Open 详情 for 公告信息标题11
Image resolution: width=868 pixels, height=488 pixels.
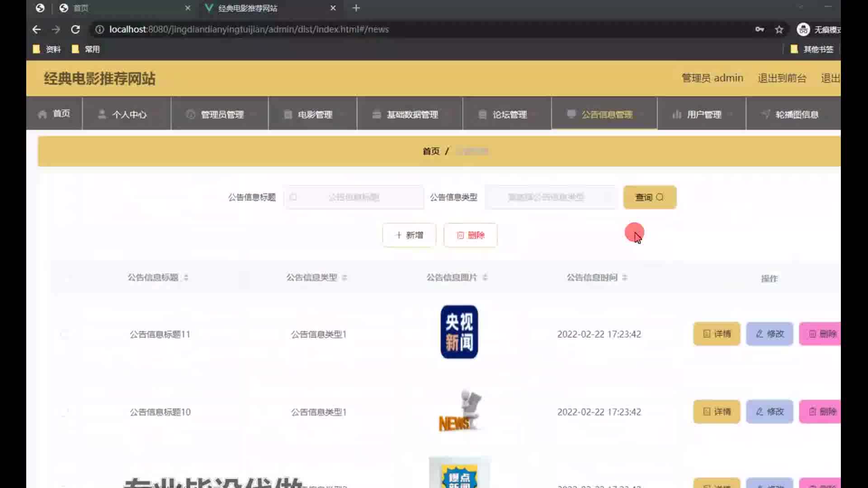(717, 334)
